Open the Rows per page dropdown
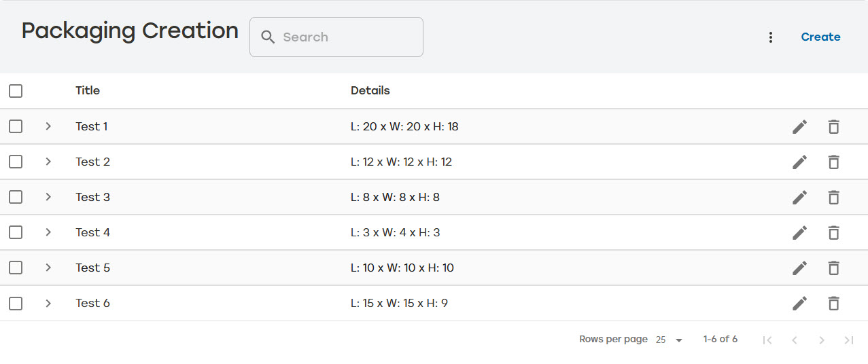 [670, 340]
